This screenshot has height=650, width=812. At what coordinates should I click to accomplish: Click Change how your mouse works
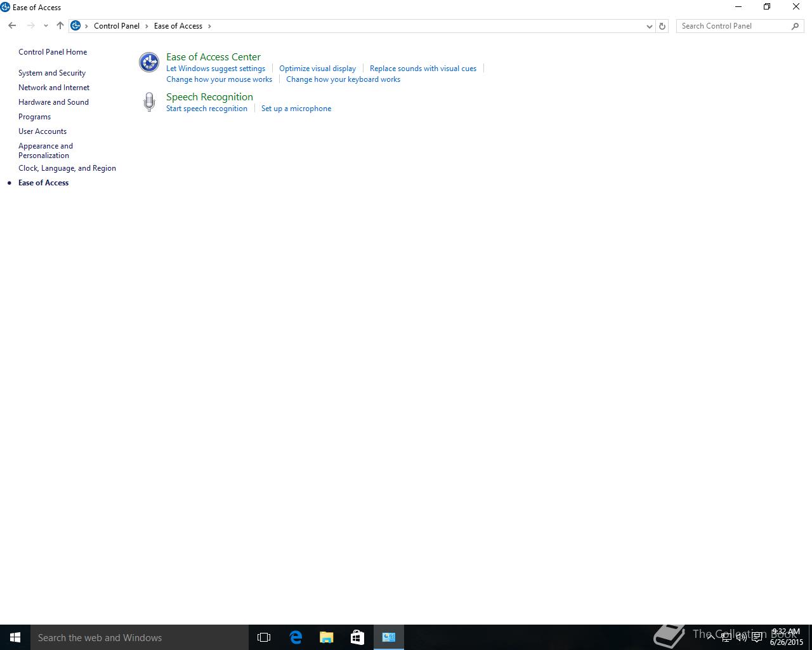(x=219, y=79)
